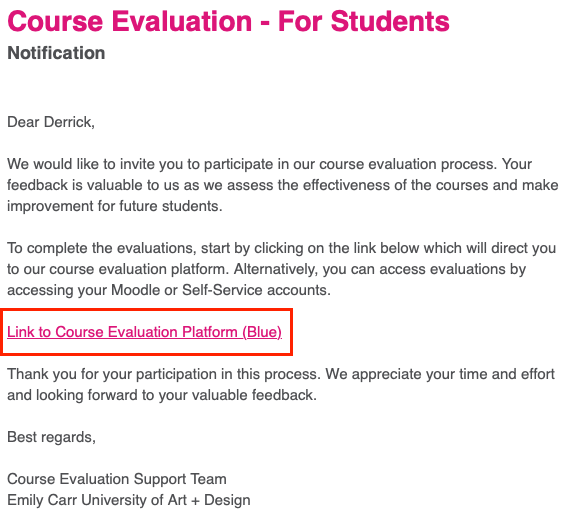Viewport: 581px width, 521px height.
Task: Click the line starting Thank you for your participation
Action: 280,374
